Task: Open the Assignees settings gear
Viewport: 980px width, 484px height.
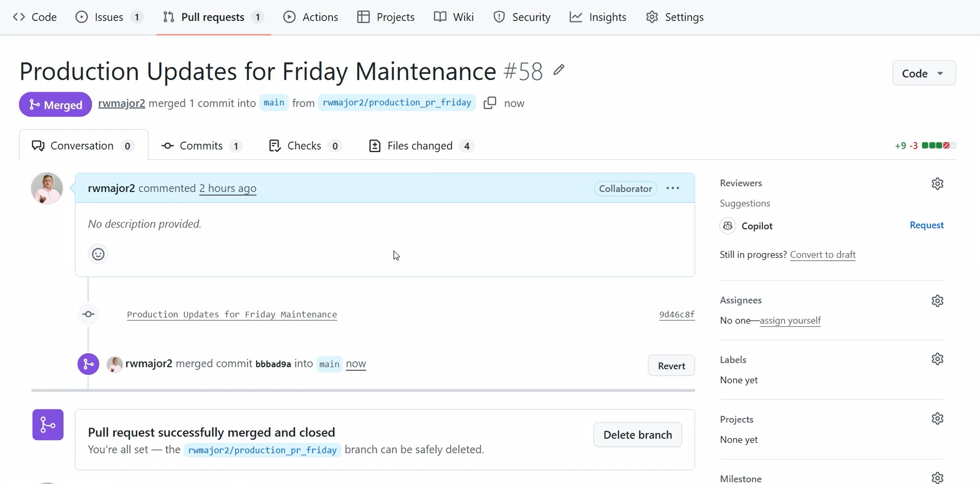Action: (937, 301)
